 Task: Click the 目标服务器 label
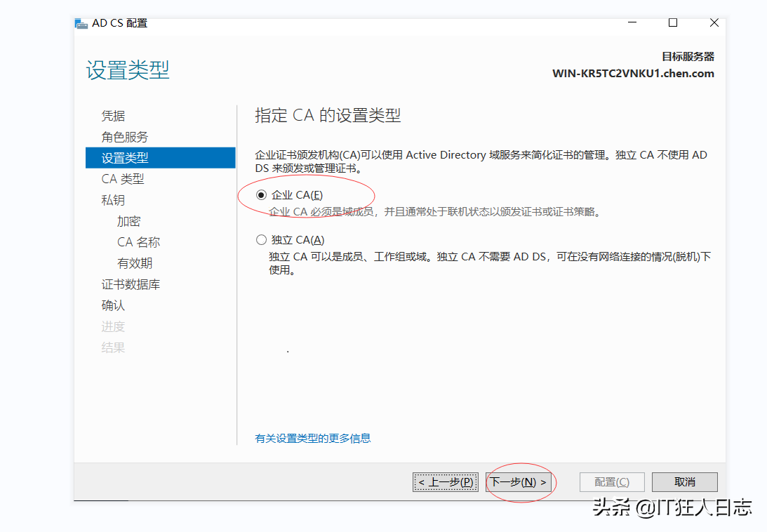[688, 57]
